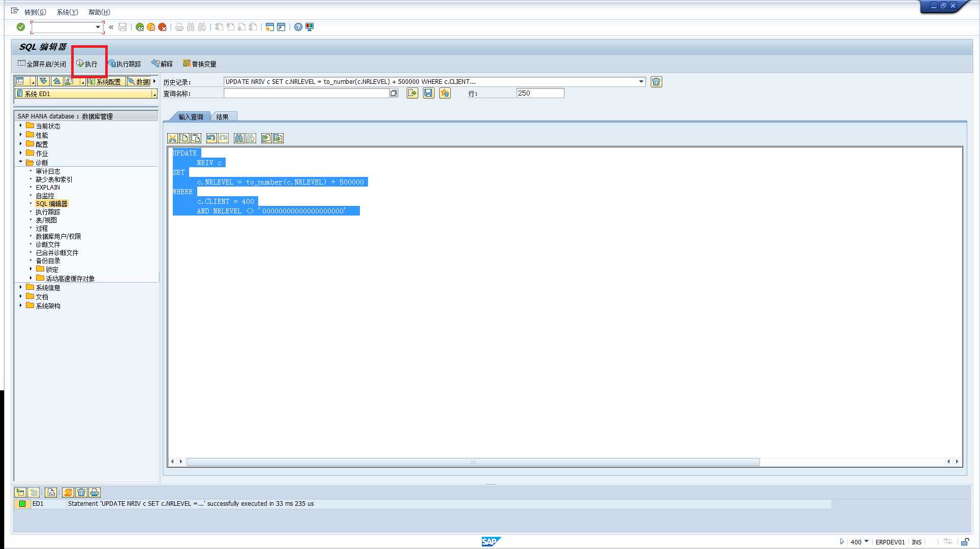Screen dimensions: 980x549
Task: Select 表/视图 in the tree
Action: (46, 220)
